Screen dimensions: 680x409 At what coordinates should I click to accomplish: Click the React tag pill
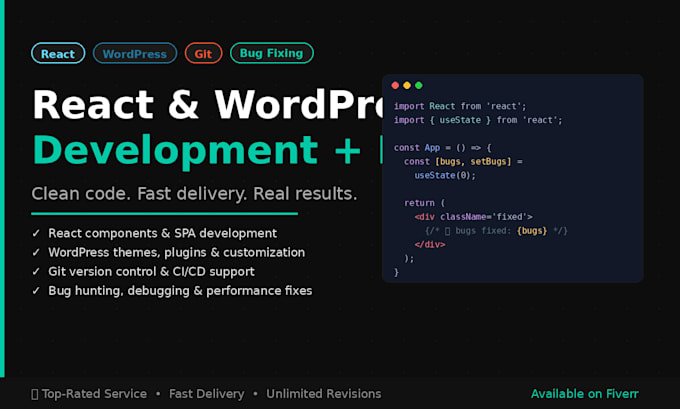(58, 53)
